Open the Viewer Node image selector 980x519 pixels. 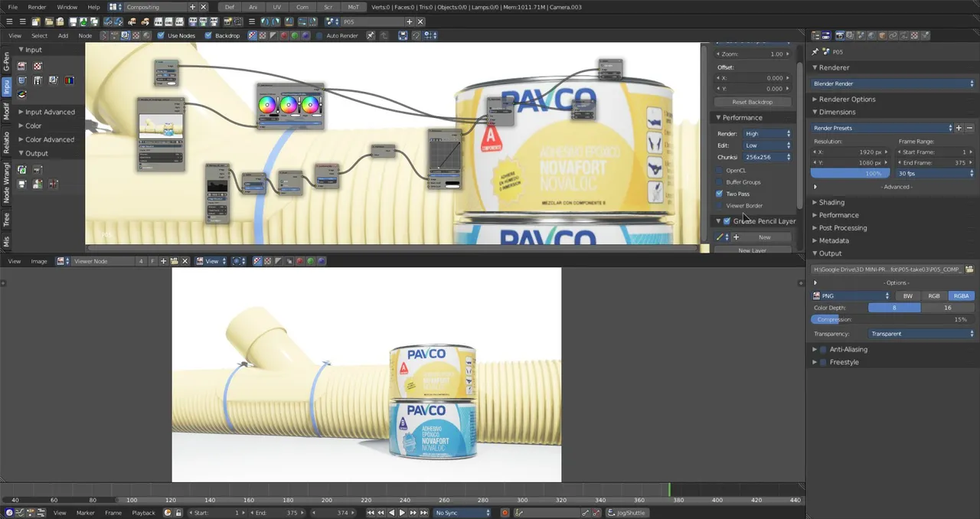pyautogui.click(x=64, y=261)
